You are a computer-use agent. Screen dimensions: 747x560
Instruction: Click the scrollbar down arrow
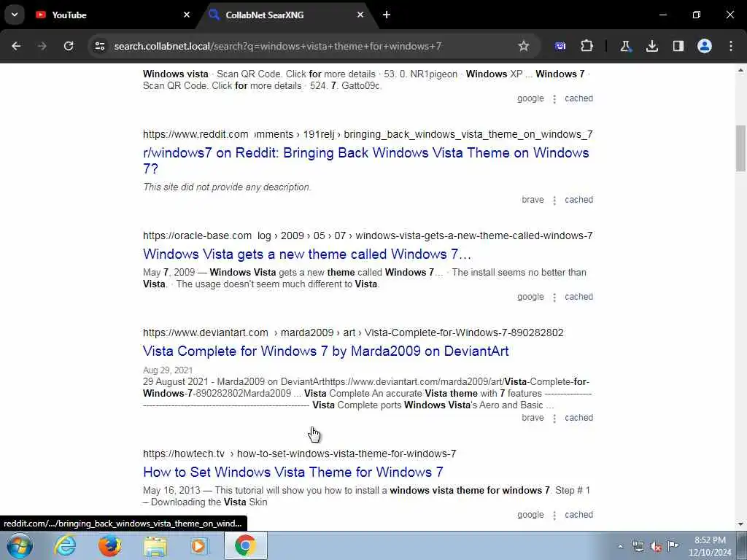tap(740, 524)
